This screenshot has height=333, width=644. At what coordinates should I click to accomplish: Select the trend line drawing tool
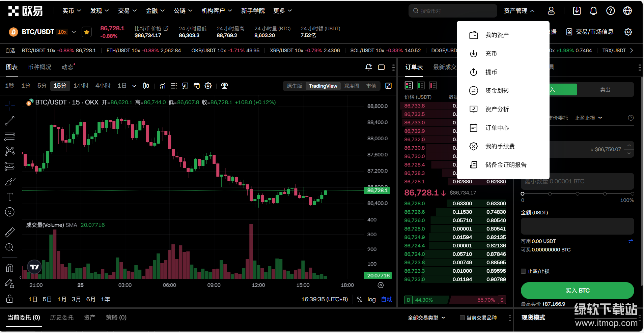pyautogui.click(x=10, y=121)
